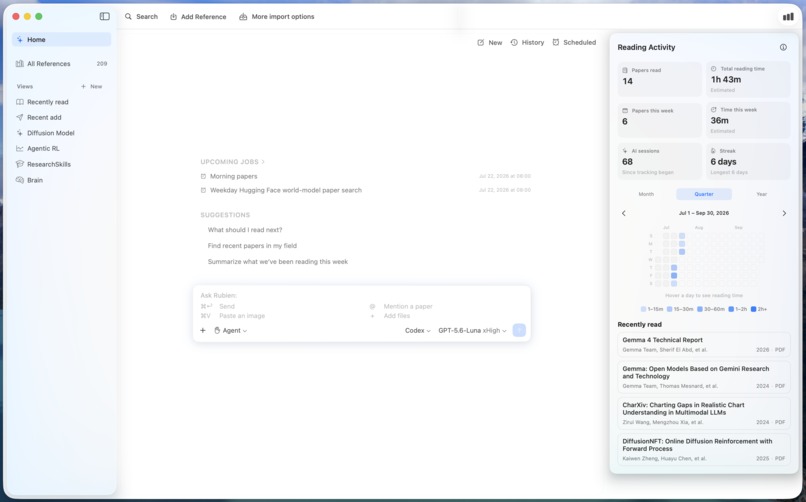806x502 pixels.
Task: Click the History link
Action: coord(527,43)
